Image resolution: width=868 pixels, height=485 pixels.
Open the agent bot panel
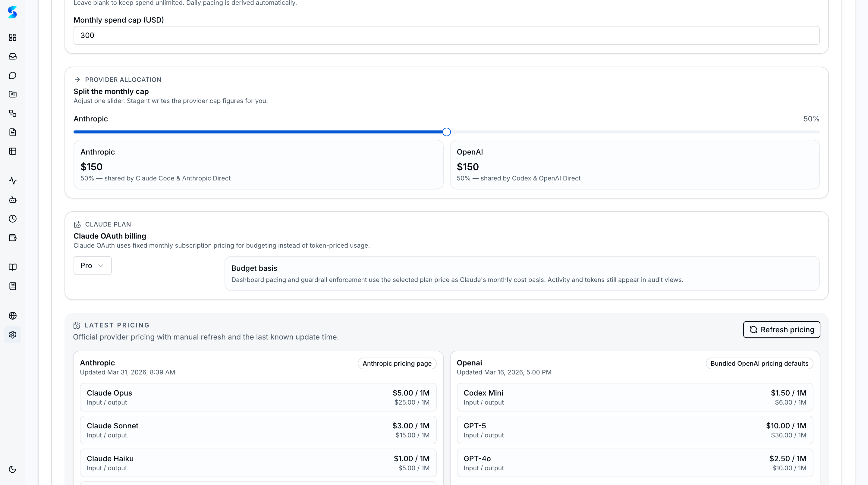[12, 200]
